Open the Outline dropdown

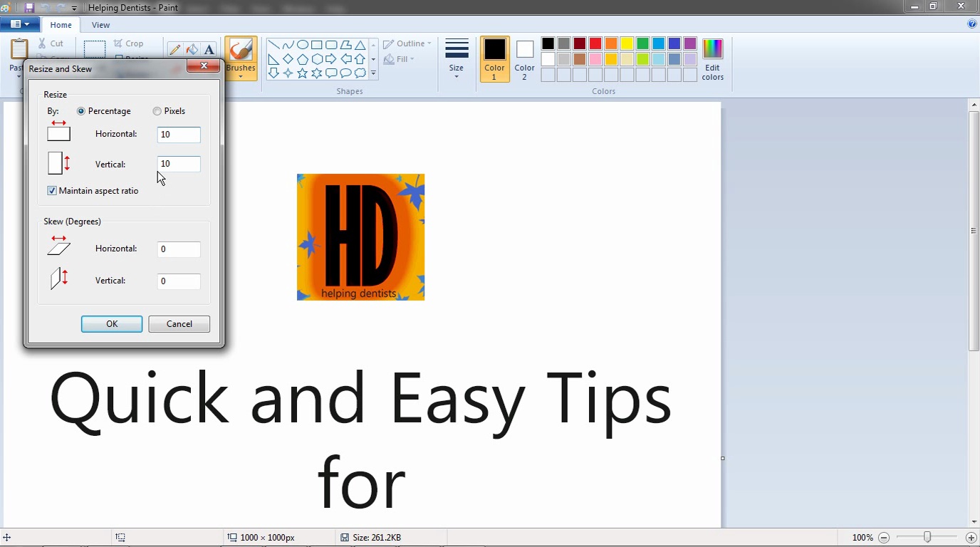tap(407, 43)
